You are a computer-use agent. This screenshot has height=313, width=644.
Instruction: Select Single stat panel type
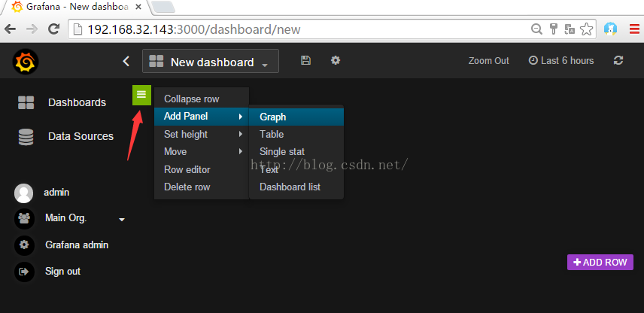(x=296, y=151)
